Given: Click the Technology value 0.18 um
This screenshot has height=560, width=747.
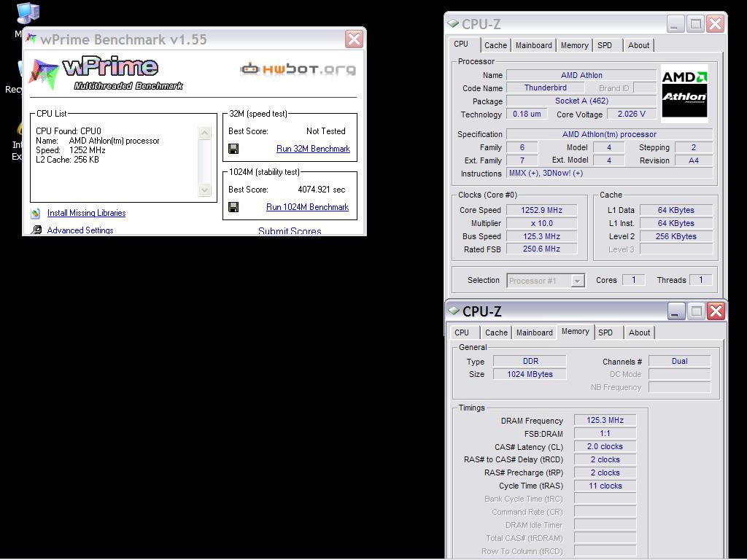Looking at the screenshot, I should (527, 114).
